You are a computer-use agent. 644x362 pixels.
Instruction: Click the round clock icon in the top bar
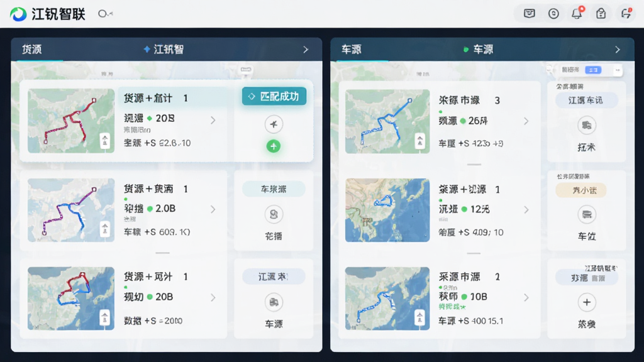pyautogui.click(x=553, y=14)
